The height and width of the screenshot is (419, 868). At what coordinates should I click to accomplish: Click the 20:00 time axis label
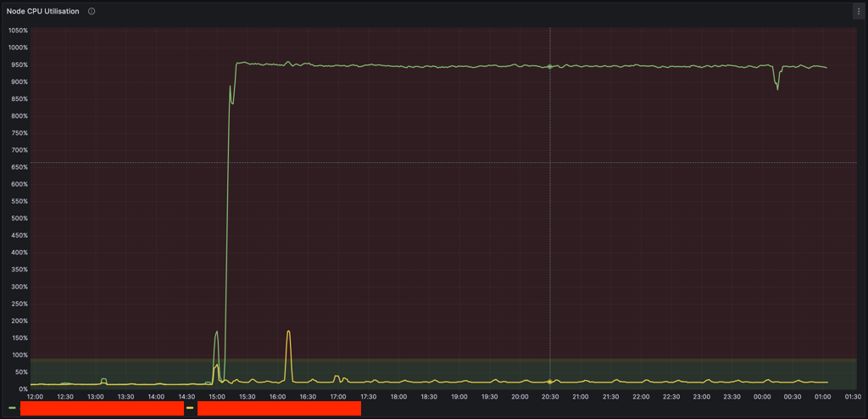tap(520, 397)
